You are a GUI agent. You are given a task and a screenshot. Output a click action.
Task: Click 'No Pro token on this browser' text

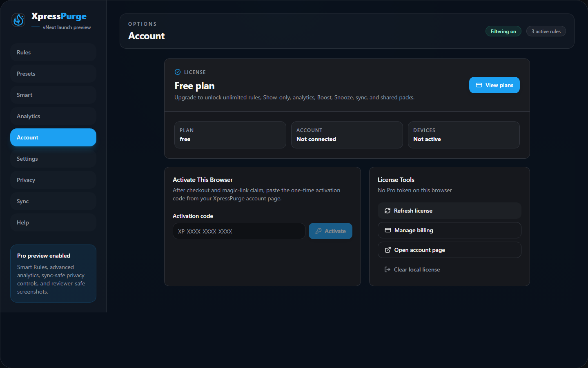[x=414, y=190]
